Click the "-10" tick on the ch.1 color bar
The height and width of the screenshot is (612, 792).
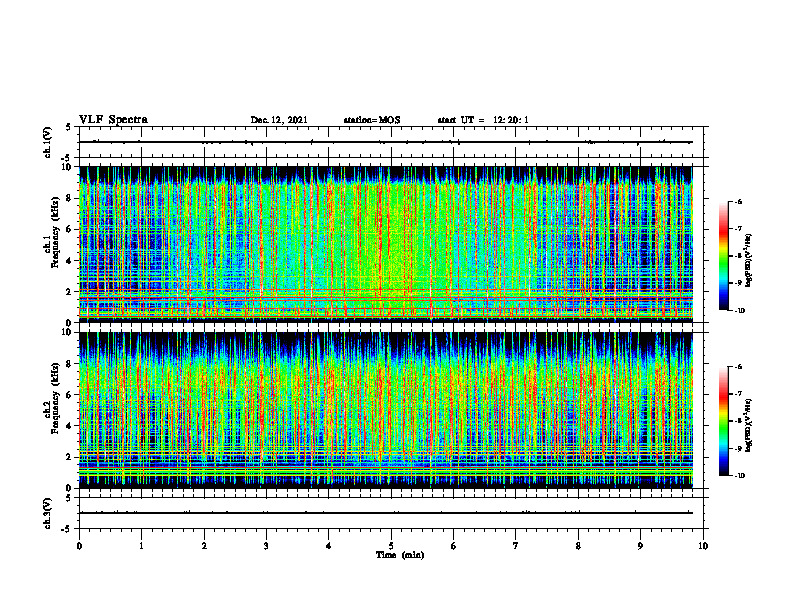[739, 311]
